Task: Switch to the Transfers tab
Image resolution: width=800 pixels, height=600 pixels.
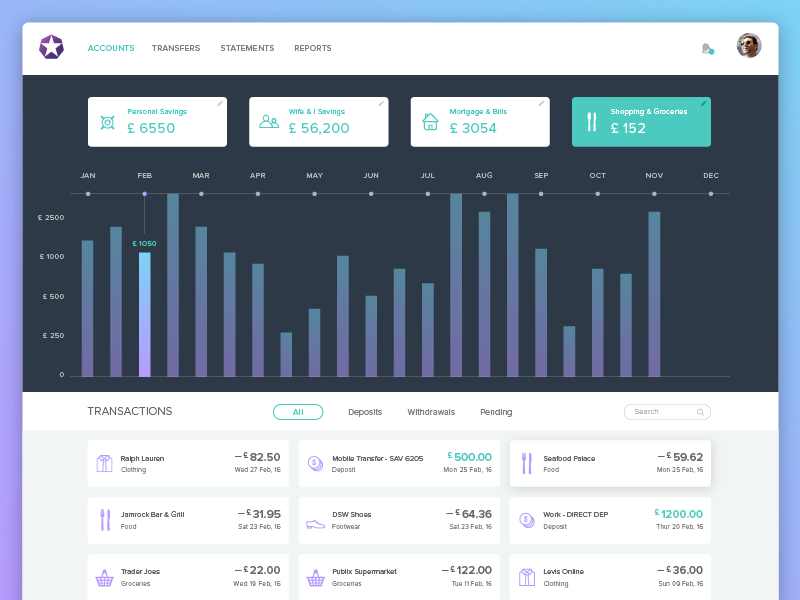Action: 176,48
